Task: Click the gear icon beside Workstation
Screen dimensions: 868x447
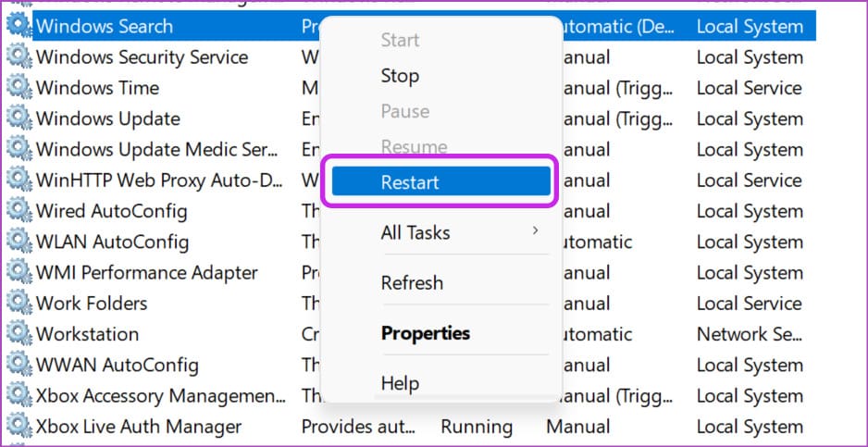Action: 19,334
